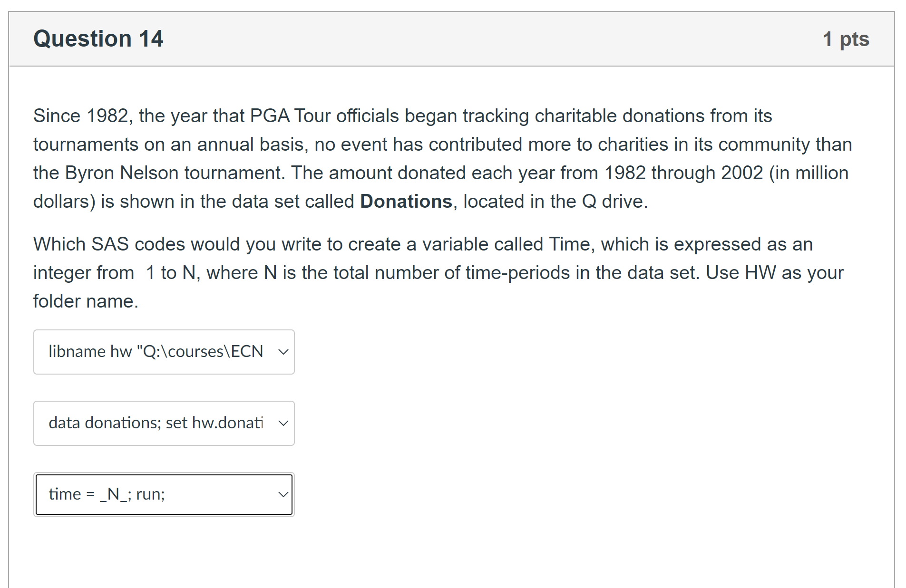906x588 pixels.
Task: Click the 1 pts label
Action: [x=846, y=39]
